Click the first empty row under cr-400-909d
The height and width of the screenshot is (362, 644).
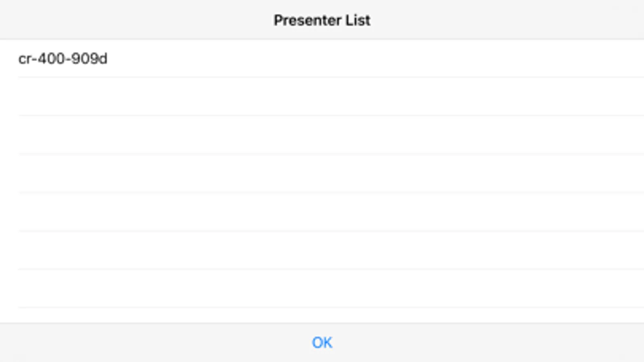point(322,97)
